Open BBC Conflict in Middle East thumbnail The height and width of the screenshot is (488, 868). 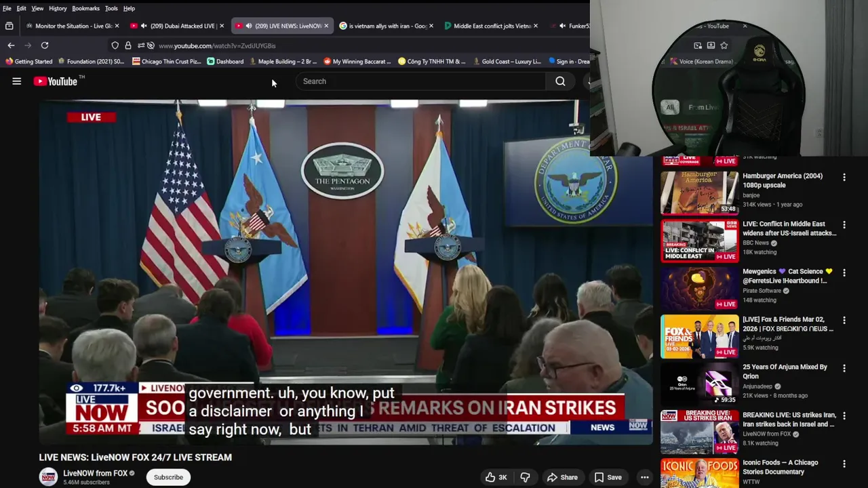(x=700, y=241)
